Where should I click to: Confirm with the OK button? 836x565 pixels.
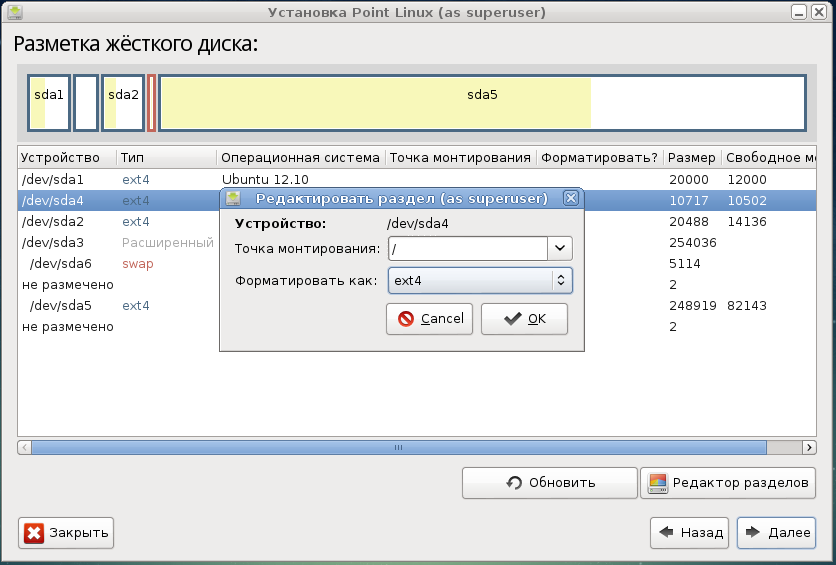[x=525, y=319]
